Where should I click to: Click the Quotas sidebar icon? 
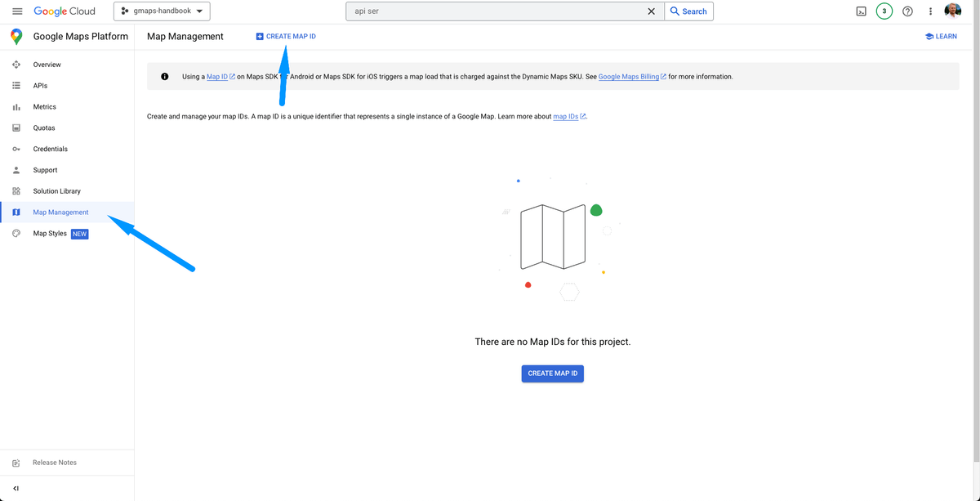(x=16, y=128)
